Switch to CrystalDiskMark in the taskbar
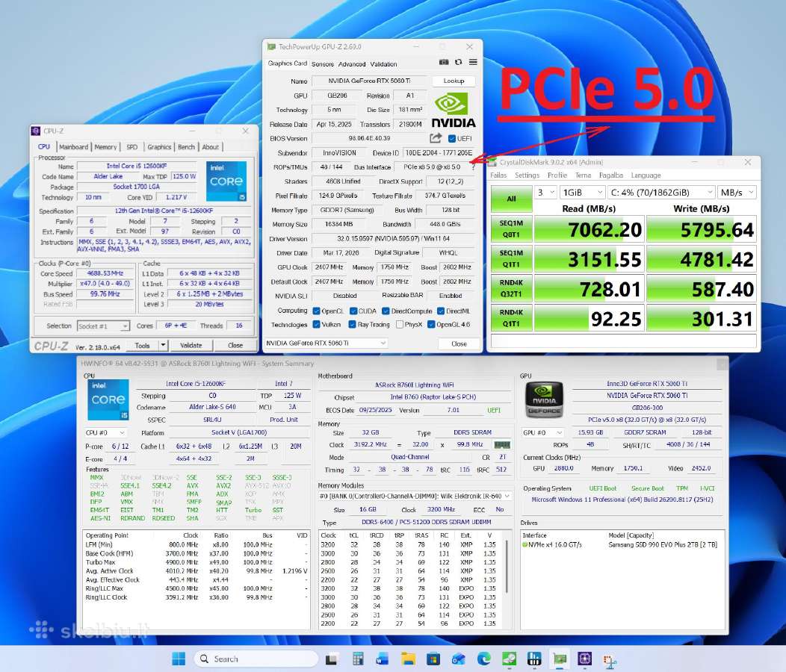Screen dimensions: 786x672 click(509, 659)
